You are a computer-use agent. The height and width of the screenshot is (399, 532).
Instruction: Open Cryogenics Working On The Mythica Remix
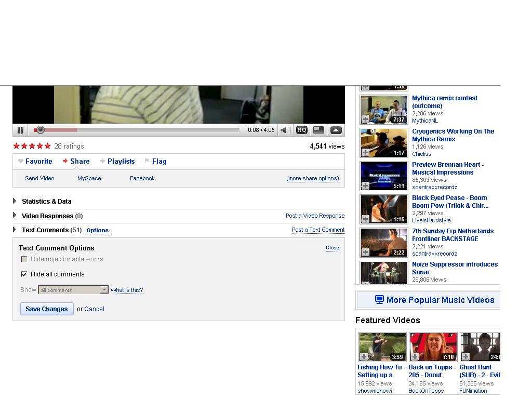453,136
